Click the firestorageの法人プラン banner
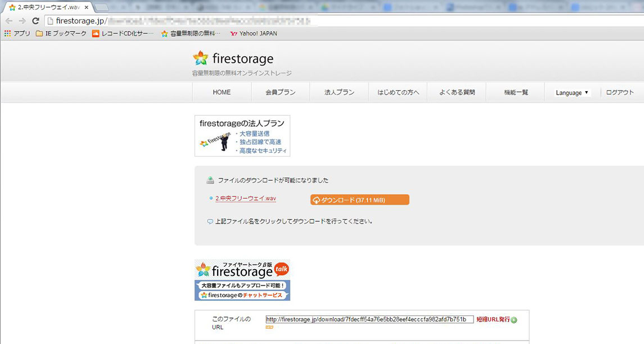 click(242, 136)
